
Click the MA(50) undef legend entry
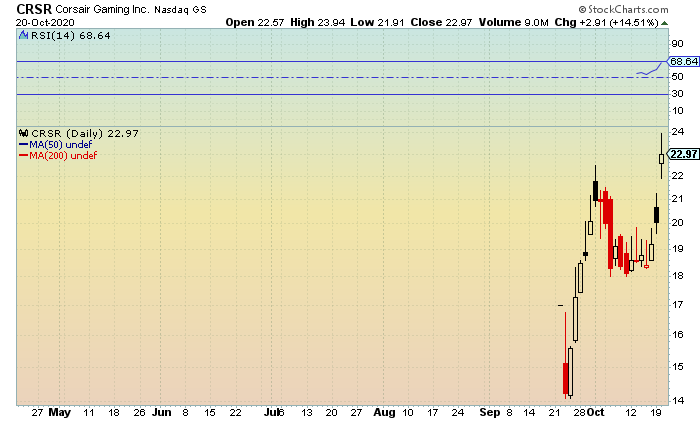coord(55,145)
